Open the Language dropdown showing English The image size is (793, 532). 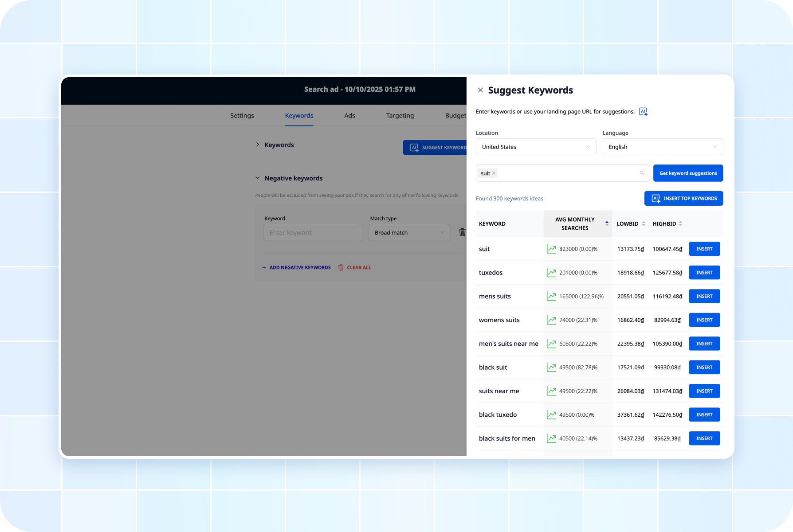[663, 147]
